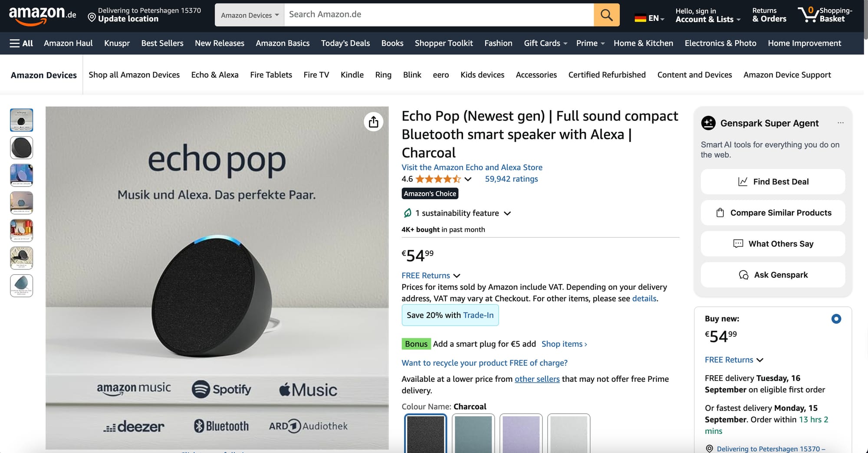Expand the 1 sustainability feature section
The height and width of the screenshot is (453, 868).
point(507,213)
